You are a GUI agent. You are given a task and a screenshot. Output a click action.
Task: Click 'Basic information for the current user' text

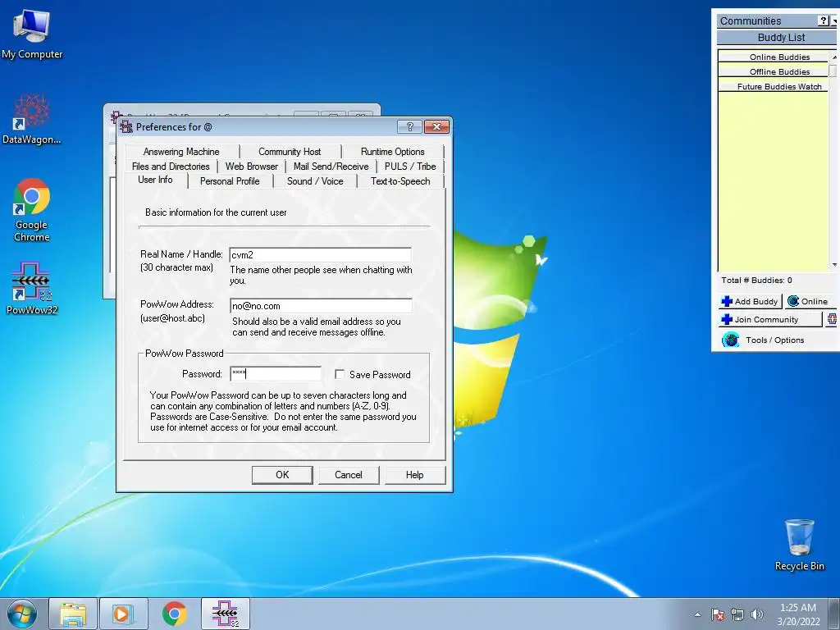pyautogui.click(x=216, y=212)
